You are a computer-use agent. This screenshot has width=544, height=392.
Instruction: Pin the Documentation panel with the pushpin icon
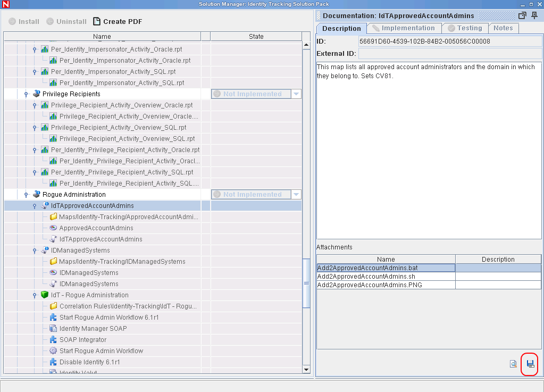(534, 15)
